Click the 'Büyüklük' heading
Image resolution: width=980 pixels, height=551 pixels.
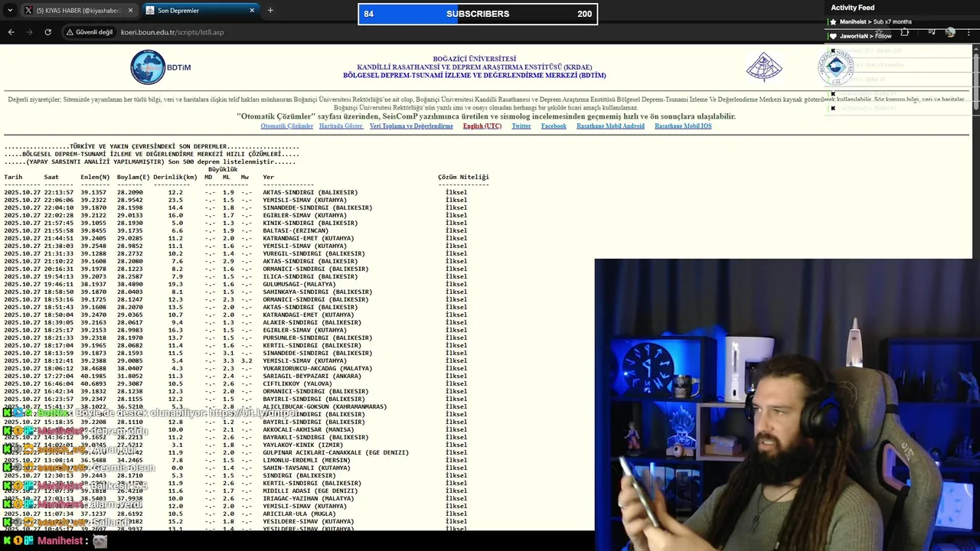[223, 169]
